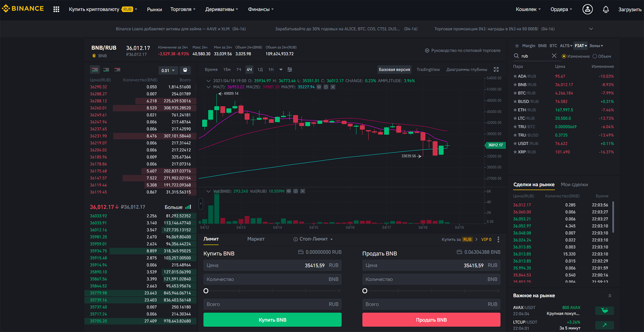Click AVAX/USDT large buy icon
The image size is (644, 332).
[x=604, y=311]
